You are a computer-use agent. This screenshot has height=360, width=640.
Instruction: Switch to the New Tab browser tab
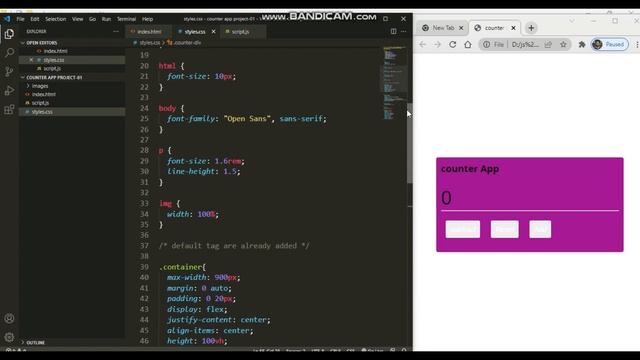coord(443,28)
